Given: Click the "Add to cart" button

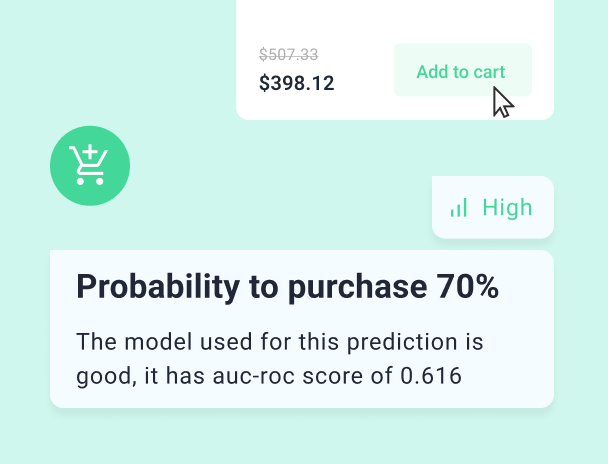Looking at the screenshot, I should pos(461,71).
